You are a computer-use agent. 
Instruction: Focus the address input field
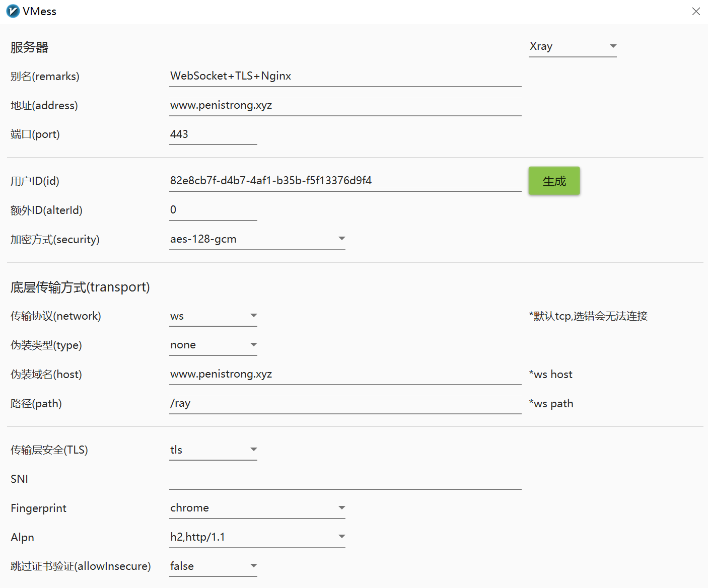click(x=345, y=105)
